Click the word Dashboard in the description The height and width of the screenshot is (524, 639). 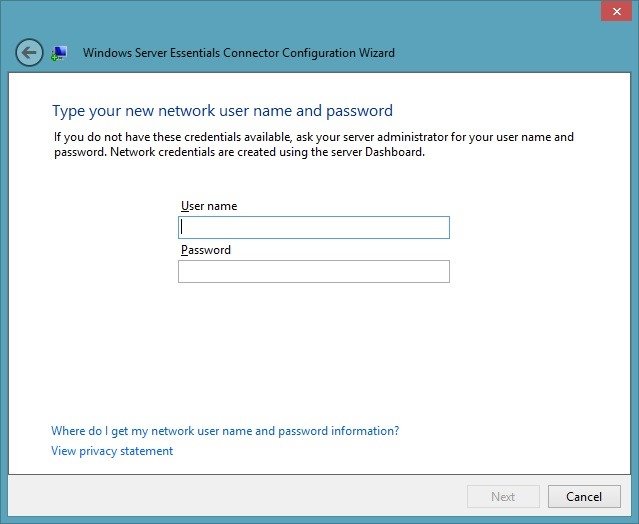(x=393, y=152)
